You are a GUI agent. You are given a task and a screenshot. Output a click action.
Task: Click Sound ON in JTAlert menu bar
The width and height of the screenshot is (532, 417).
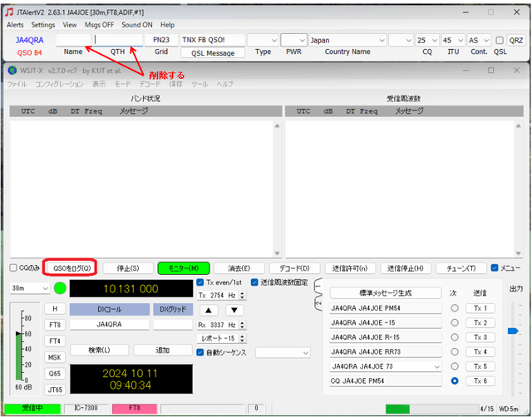coord(137,25)
